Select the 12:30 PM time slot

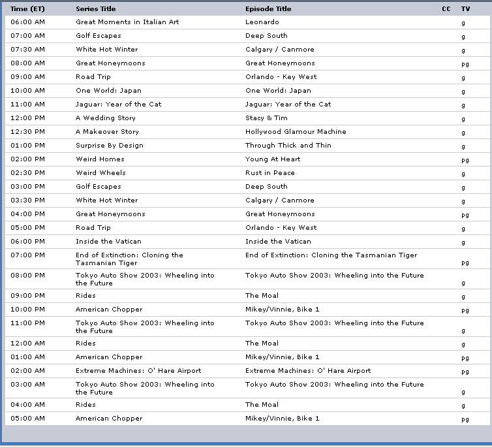pyautogui.click(x=27, y=132)
